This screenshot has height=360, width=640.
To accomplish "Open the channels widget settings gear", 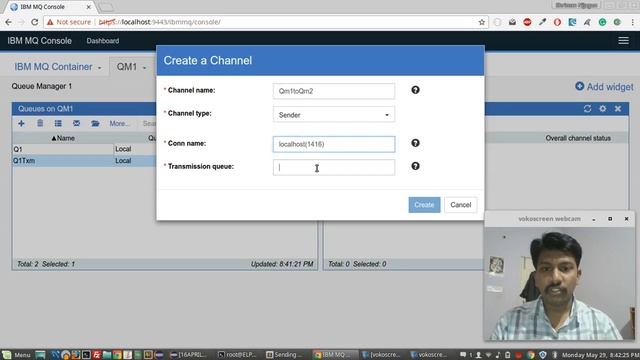I will pyautogui.click(x=602, y=109).
